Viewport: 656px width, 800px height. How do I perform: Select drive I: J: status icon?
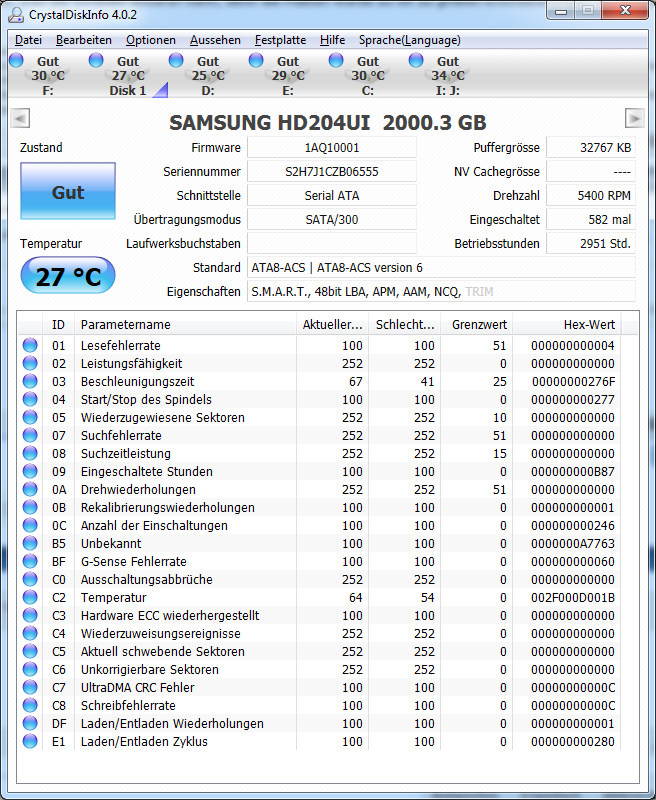tap(416, 60)
